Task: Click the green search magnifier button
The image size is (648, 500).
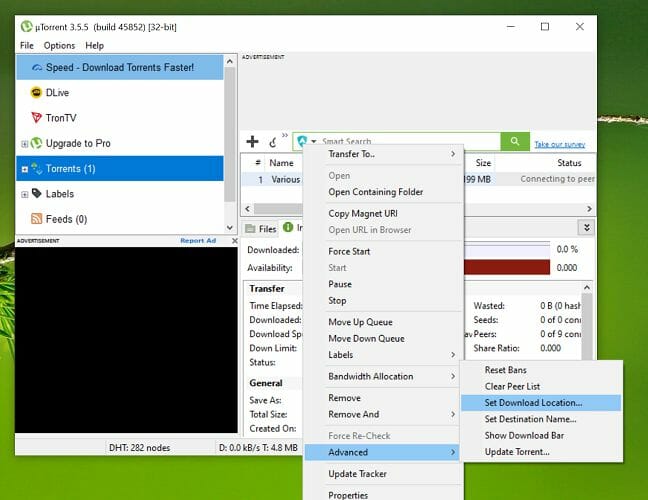Action: [515, 141]
